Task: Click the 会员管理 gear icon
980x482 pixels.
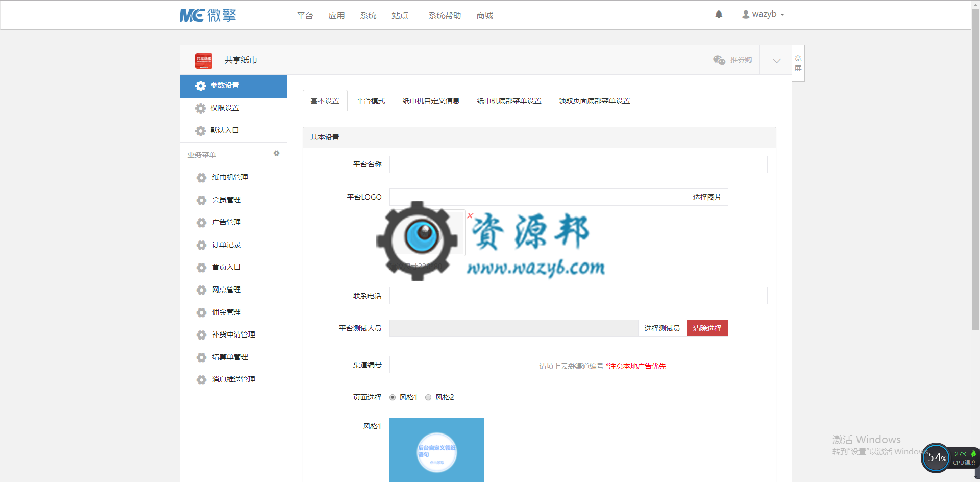Action: pos(202,200)
